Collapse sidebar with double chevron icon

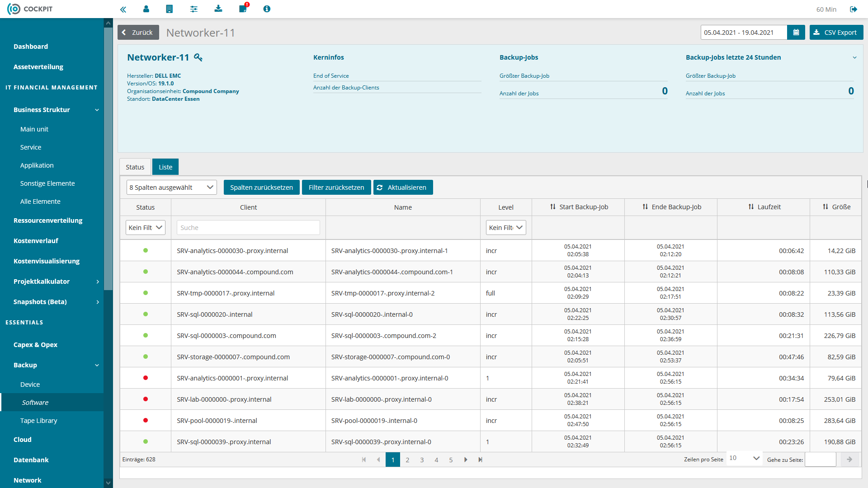pos(123,9)
